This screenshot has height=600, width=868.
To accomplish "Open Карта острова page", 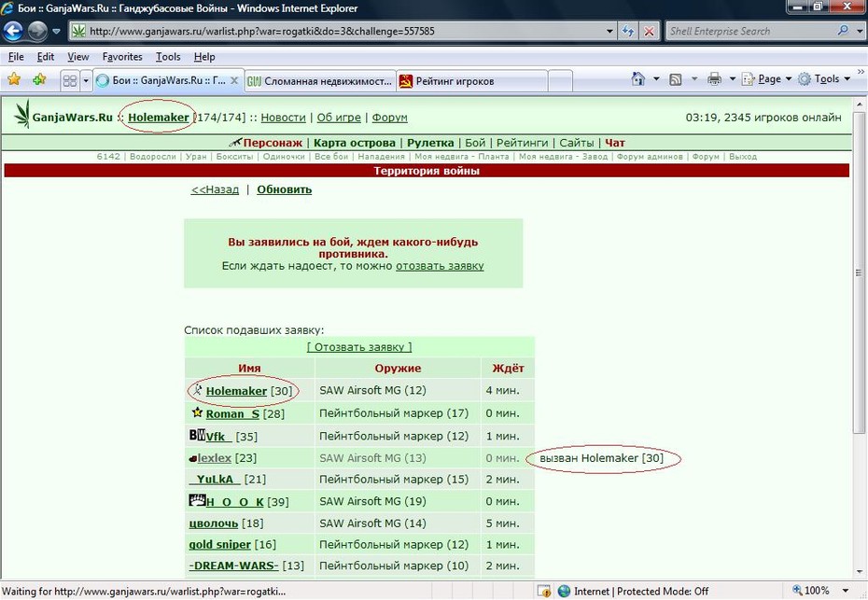I will tap(355, 143).
